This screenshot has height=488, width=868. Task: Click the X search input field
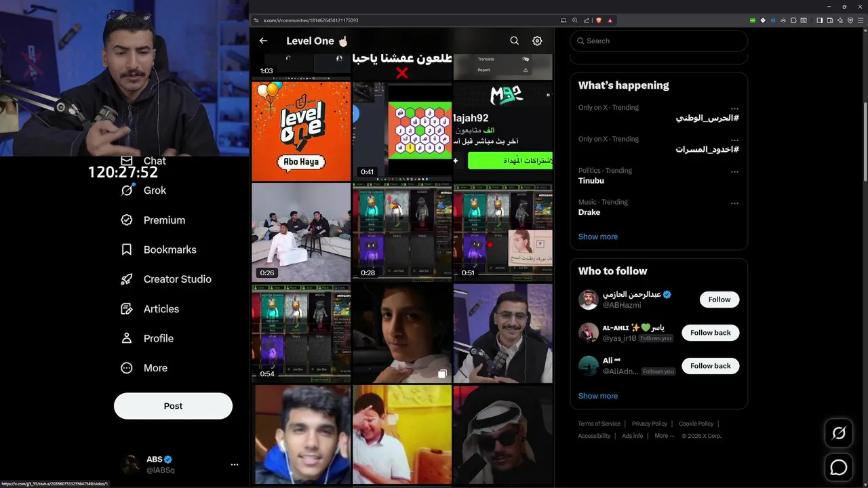658,41
